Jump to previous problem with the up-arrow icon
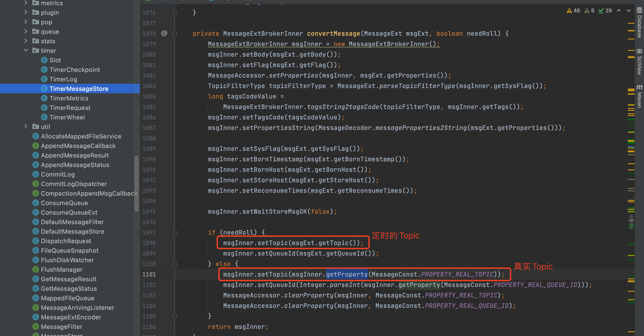 [619, 10]
